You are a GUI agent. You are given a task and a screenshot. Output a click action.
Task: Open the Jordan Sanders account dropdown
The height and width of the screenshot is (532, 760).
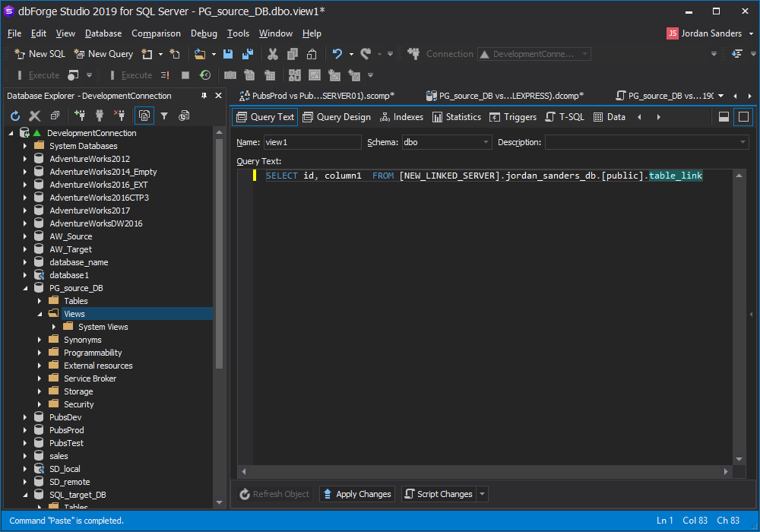click(752, 33)
